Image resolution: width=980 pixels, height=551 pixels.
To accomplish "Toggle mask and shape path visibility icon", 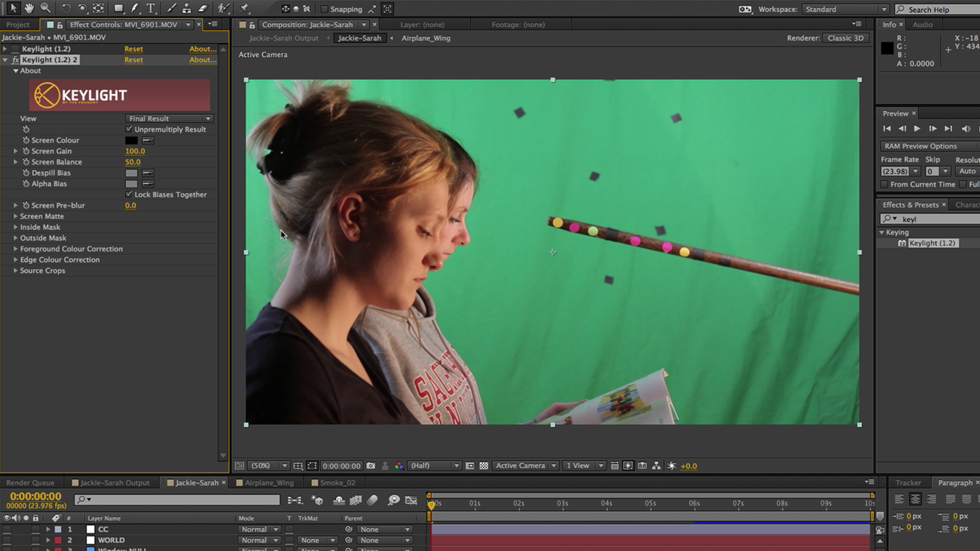I will (312, 466).
